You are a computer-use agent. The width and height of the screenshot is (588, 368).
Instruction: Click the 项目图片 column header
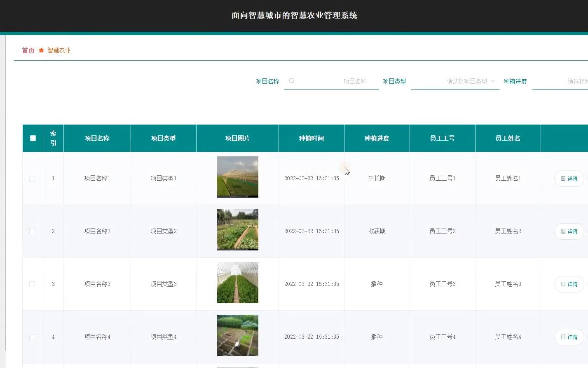point(238,138)
